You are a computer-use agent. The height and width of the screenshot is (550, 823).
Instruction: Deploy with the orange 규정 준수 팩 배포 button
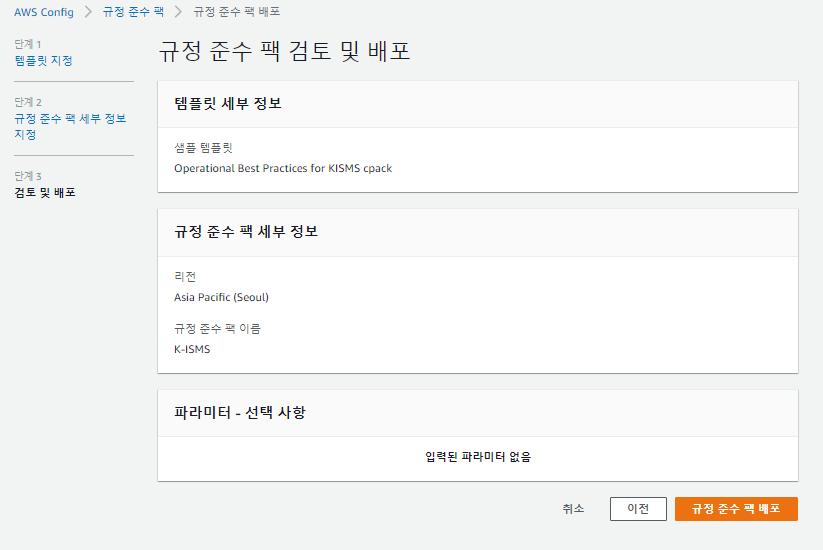click(736, 509)
